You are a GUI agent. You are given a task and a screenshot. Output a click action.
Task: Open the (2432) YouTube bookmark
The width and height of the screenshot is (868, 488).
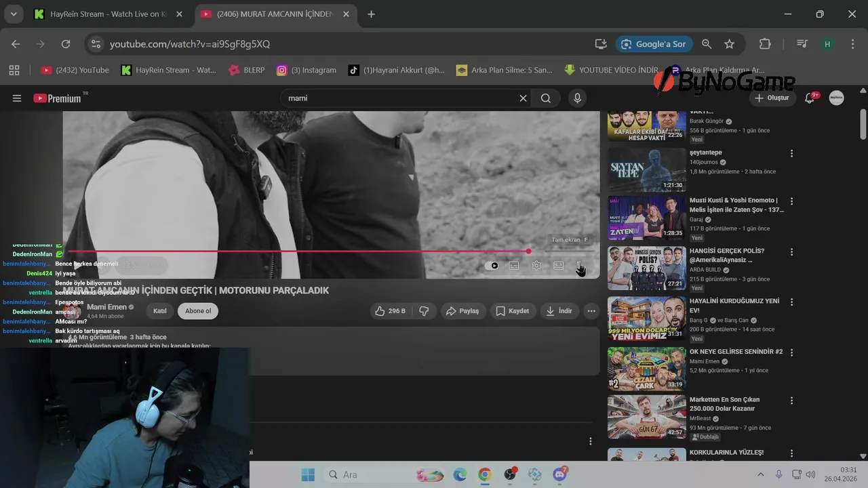pyautogui.click(x=75, y=70)
